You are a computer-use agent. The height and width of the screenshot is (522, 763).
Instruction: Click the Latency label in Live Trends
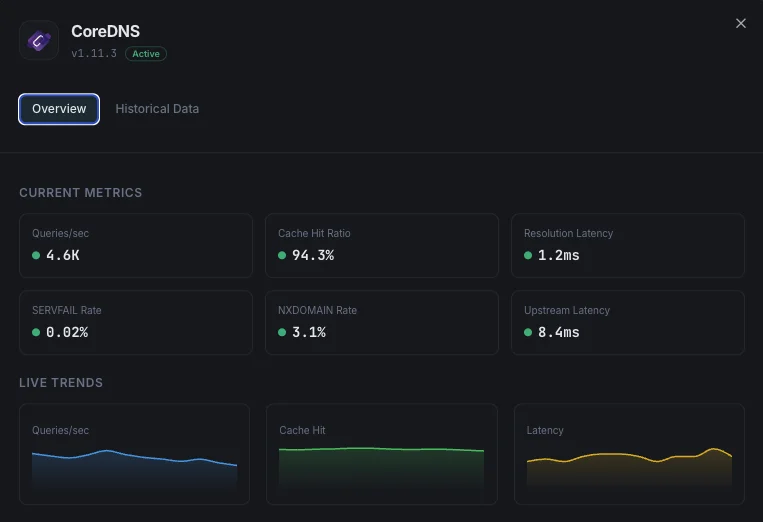pos(545,430)
